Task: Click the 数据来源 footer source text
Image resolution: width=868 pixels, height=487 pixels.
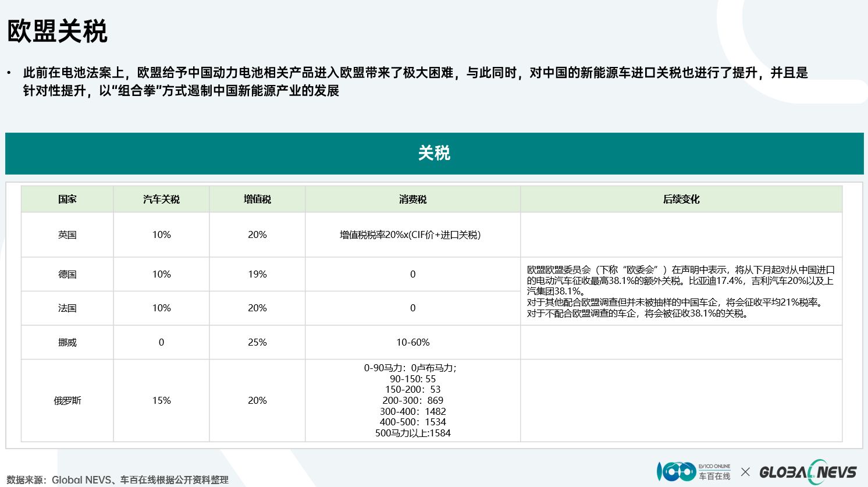Action: click(x=118, y=480)
